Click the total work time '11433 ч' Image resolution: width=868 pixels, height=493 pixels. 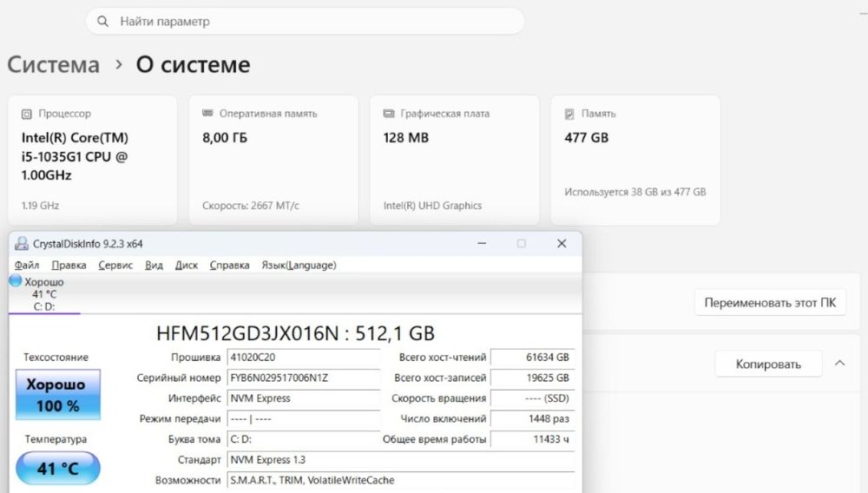(x=533, y=439)
